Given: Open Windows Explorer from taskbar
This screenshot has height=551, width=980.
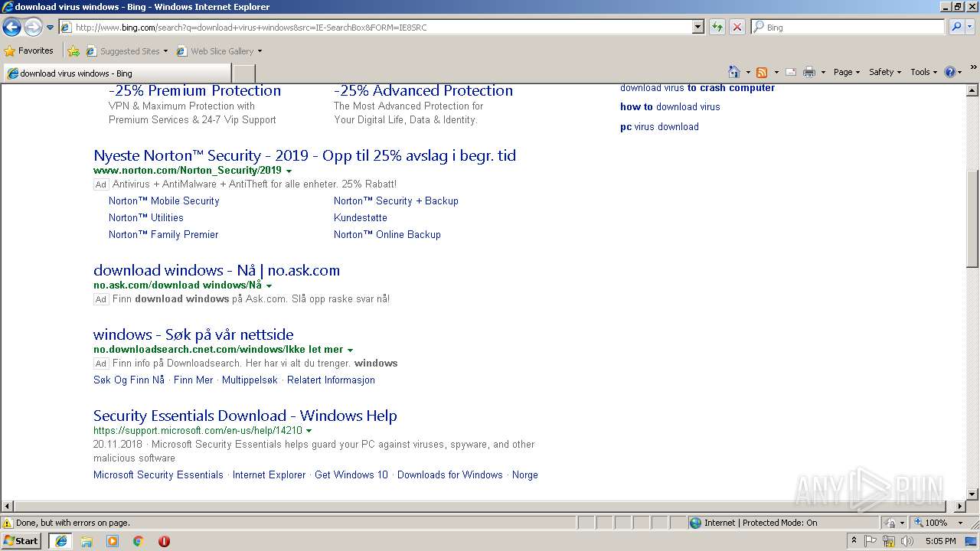Looking at the screenshot, I should 87,541.
